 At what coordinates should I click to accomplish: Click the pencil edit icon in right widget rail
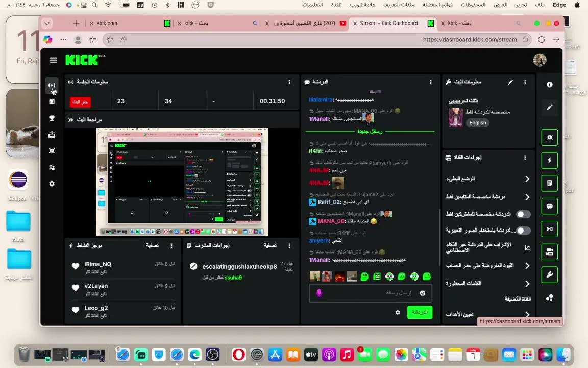pyautogui.click(x=549, y=108)
